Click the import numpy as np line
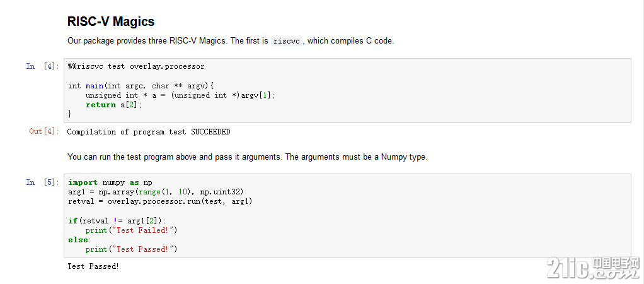This screenshot has width=644, height=284. tap(110, 182)
